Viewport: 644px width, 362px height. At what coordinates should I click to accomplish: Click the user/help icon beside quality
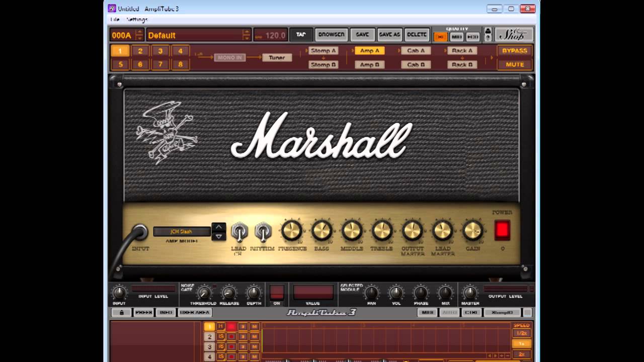[488, 35]
